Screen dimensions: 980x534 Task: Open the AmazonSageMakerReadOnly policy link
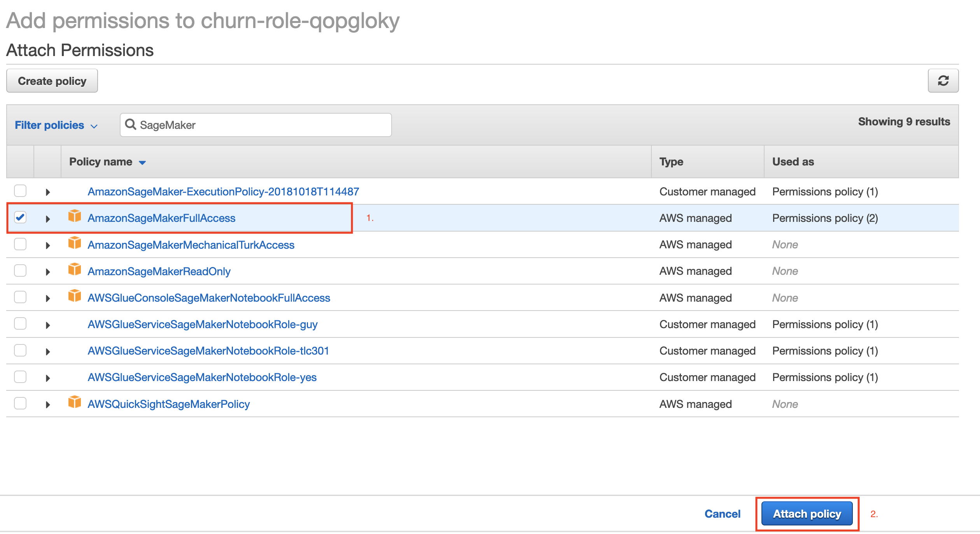(159, 271)
